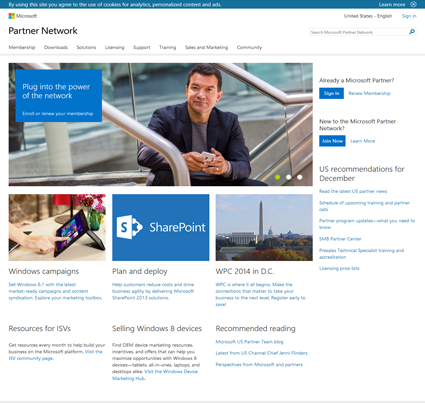Dismiss the cookie banner with close icon
425x403 pixels.
(413, 4)
